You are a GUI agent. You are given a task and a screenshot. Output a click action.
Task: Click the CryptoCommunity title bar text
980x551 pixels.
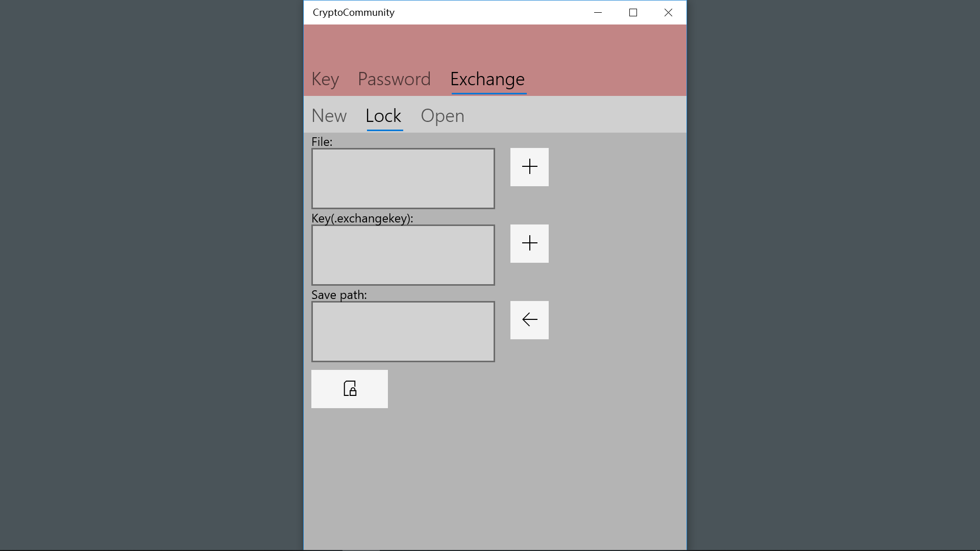click(x=353, y=12)
